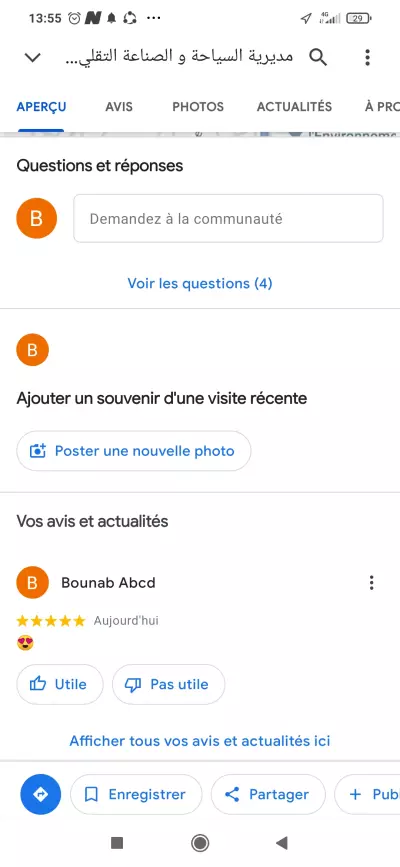Select the APERÇU tab
Screen dimensions: 400x867
(x=41, y=107)
